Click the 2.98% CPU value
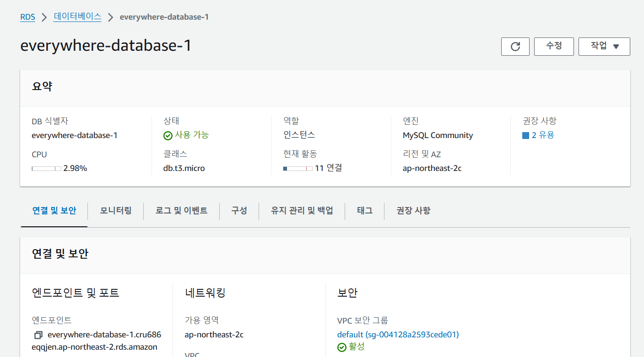The width and height of the screenshot is (644, 357). pos(75,168)
